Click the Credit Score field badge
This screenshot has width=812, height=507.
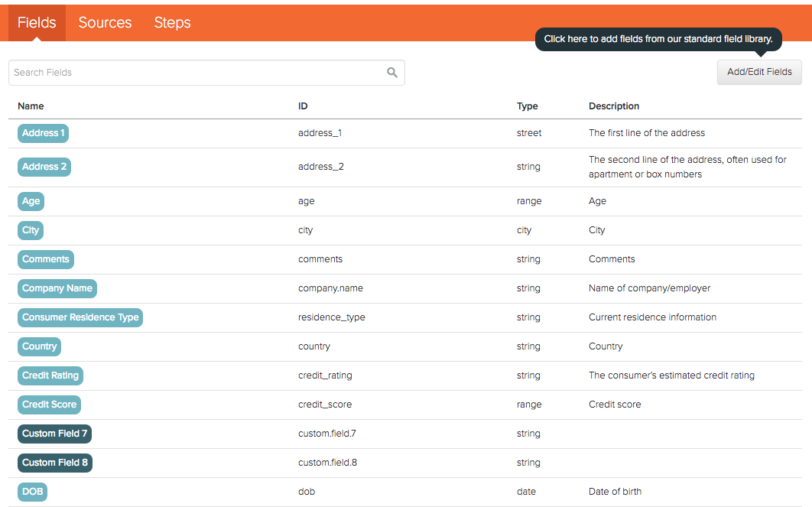[49, 405]
